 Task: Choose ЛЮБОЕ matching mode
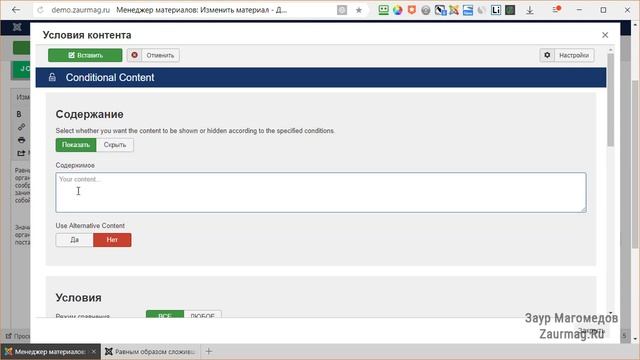[x=202, y=315]
